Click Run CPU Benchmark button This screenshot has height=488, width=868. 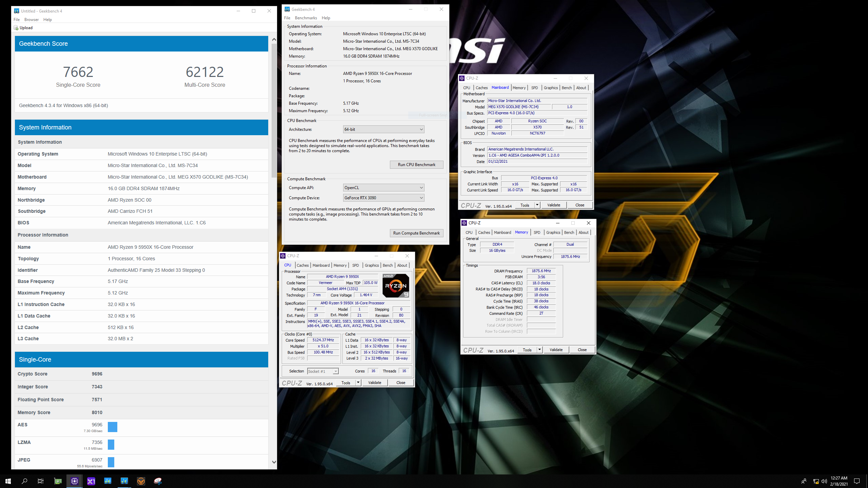click(417, 165)
